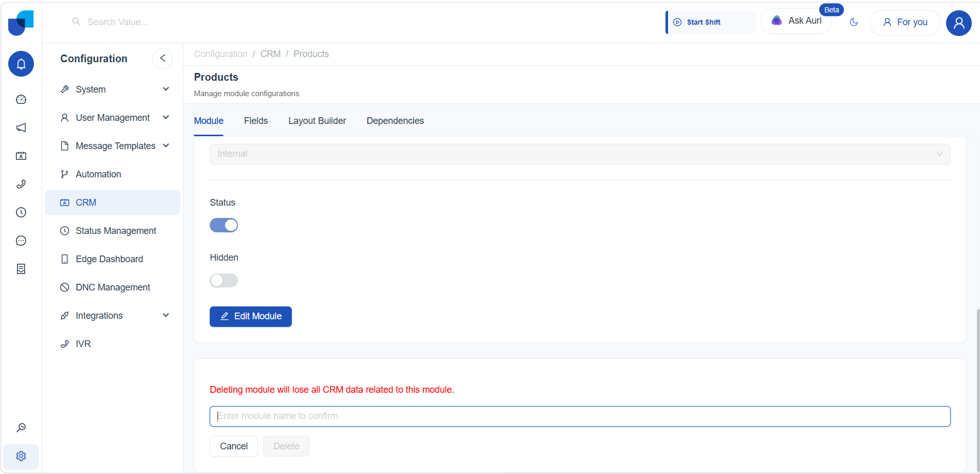Expand the Integrations chevron
The height and width of the screenshot is (474, 980).
[166, 315]
